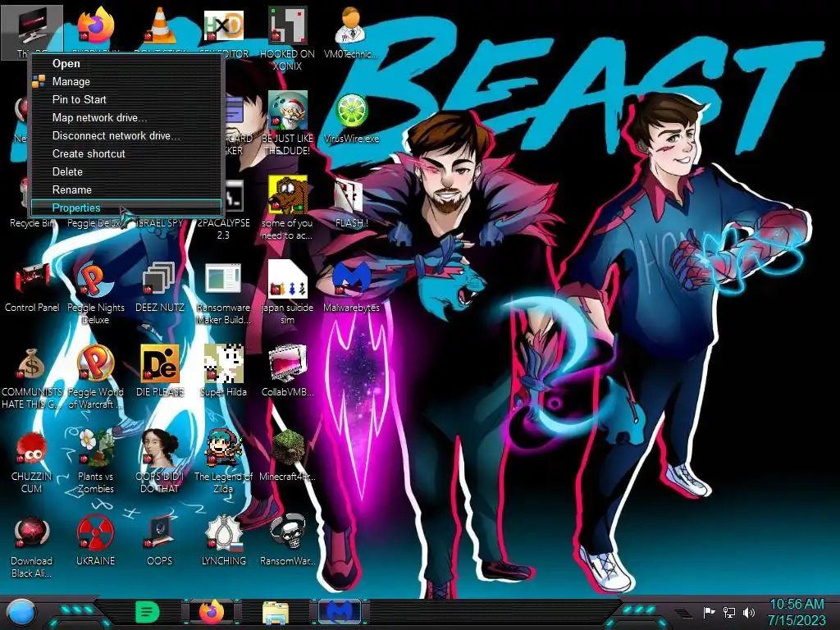Choose Create shortcut from context menu
This screenshot has width=840, height=630.
(126, 153)
